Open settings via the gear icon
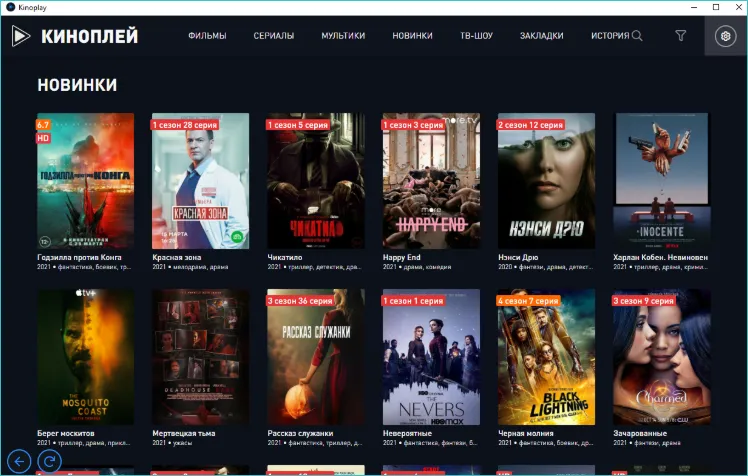Screen dimensions: 748x476 coord(725,36)
